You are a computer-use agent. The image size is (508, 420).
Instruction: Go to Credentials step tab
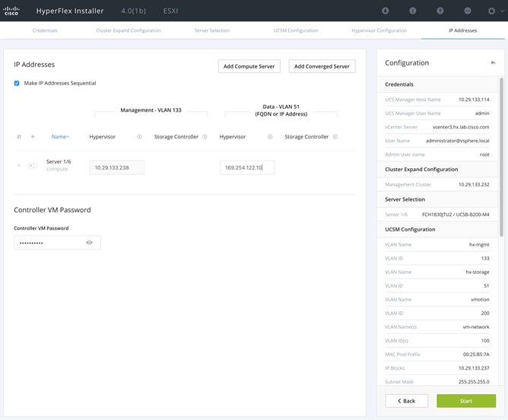click(x=45, y=30)
